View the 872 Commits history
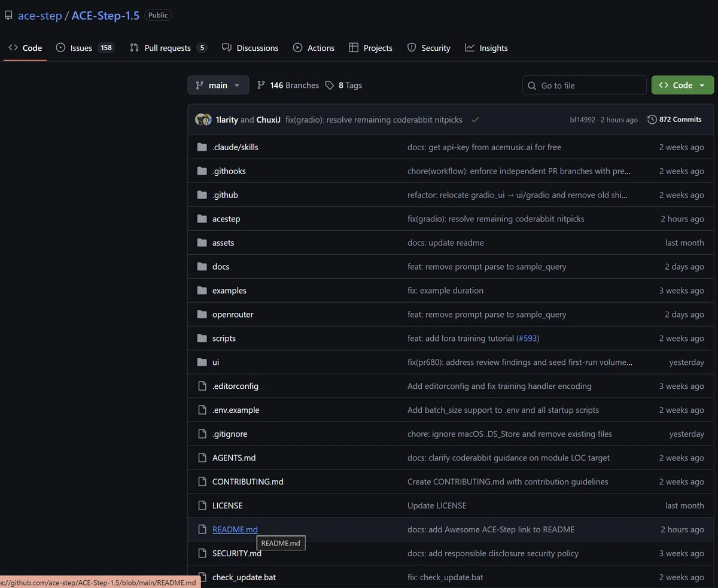 [674, 120]
